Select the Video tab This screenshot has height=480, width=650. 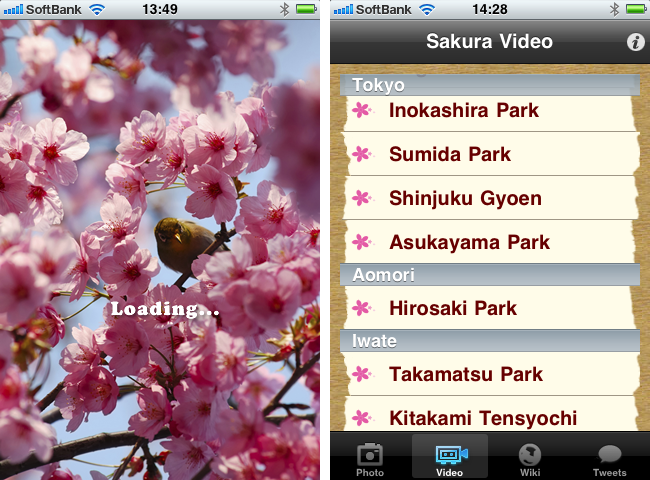tap(450, 457)
